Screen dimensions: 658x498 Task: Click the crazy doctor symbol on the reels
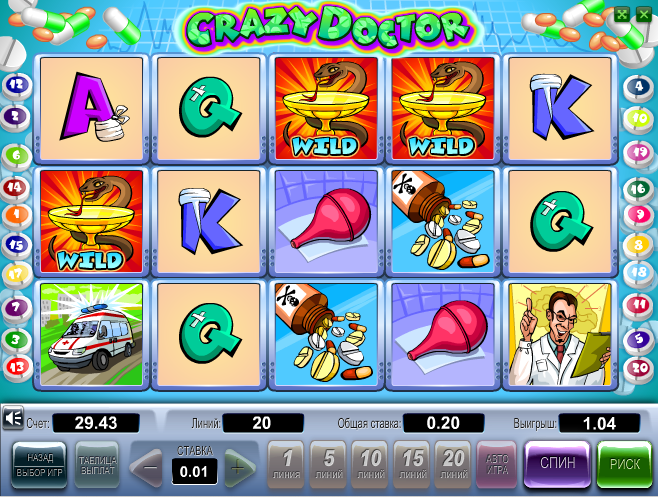(x=559, y=334)
